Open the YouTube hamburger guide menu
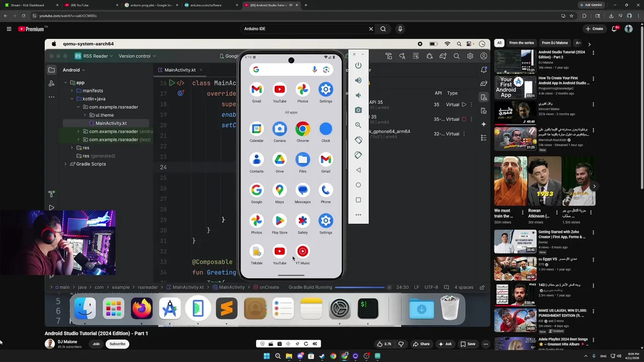644x362 pixels. [x=9, y=29]
